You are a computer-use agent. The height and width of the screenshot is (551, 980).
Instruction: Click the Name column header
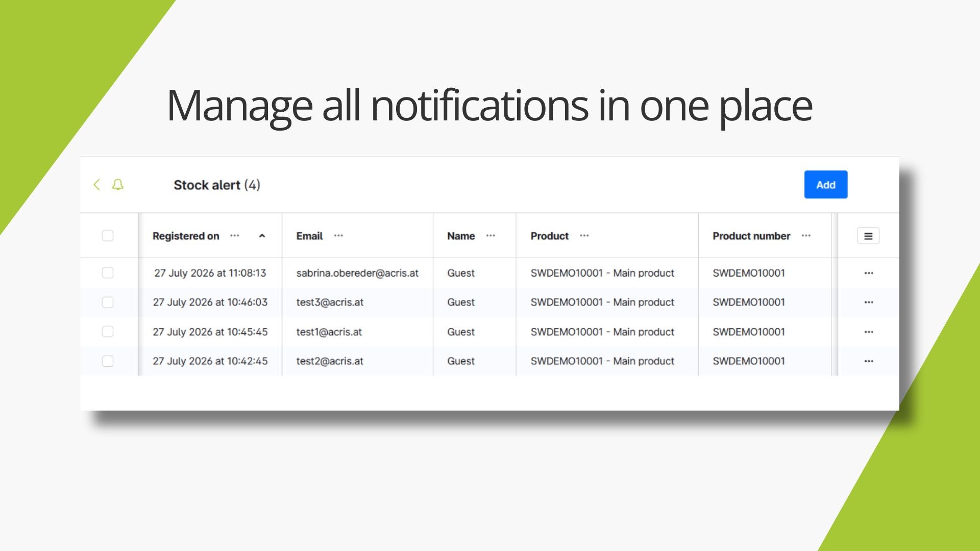click(x=461, y=236)
